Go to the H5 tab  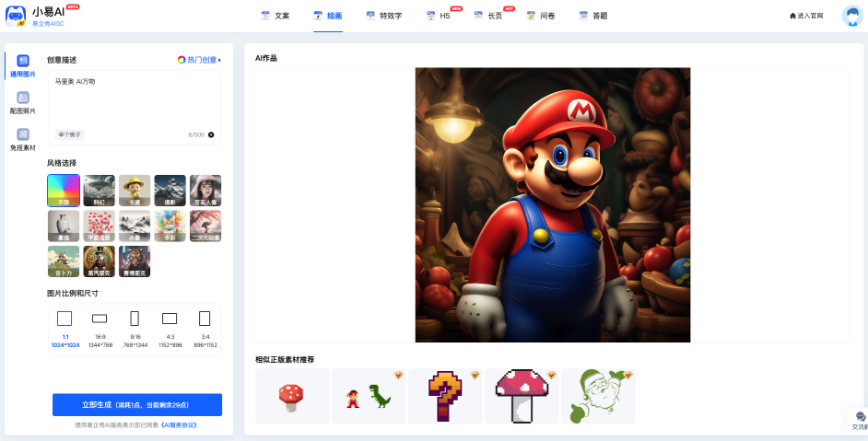[439, 16]
